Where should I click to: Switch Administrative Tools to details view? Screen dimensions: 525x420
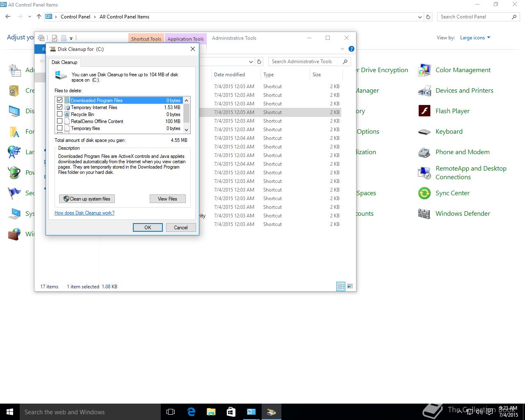pyautogui.click(x=341, y=286)
